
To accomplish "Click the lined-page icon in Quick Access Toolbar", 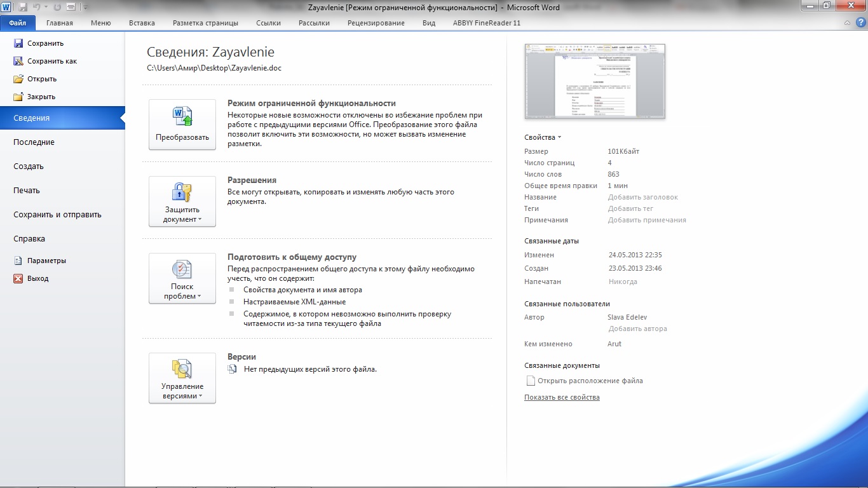I will click(71, 7).
